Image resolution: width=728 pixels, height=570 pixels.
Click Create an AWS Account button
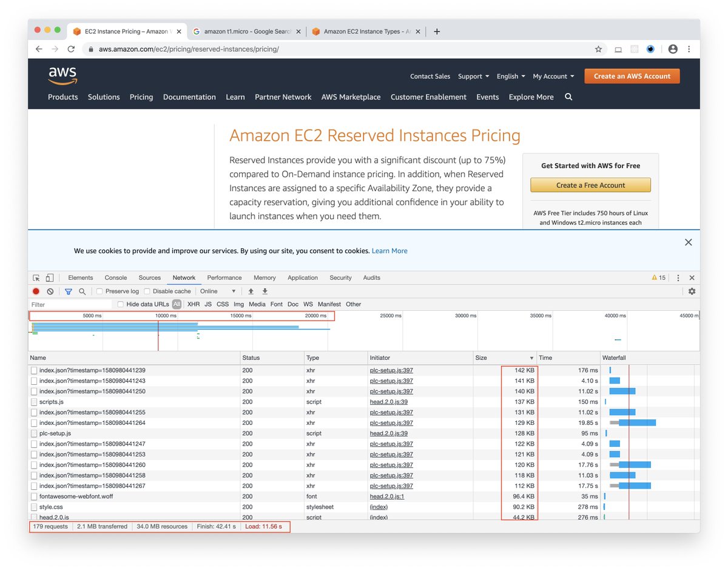632,76
